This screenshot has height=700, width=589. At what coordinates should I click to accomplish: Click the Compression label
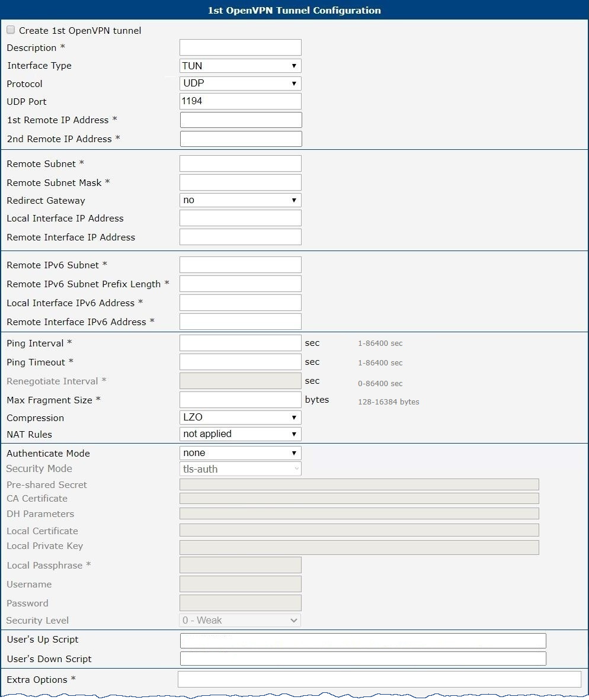click(36, 418)
